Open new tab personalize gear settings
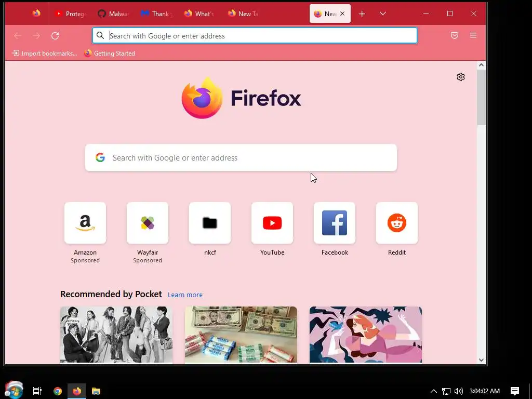Viewport: 532px width, 399px height. pyautogui.click(x=460, y=77)
